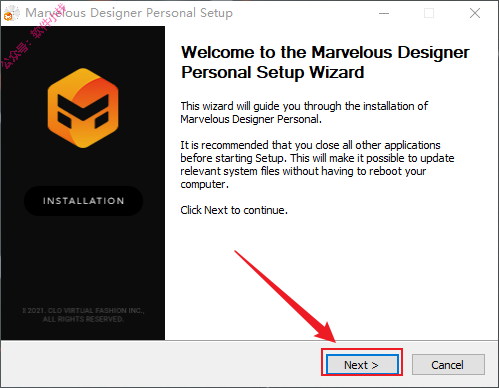Open the installer icon in the title bar
This screenshot has width=499, height=388.
click(x=11, y=14)
